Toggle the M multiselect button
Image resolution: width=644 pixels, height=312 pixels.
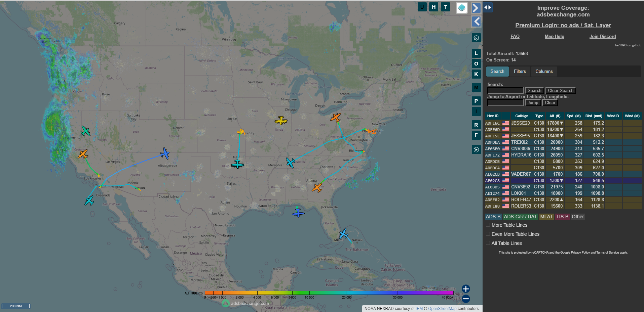[x=476, y=87]
